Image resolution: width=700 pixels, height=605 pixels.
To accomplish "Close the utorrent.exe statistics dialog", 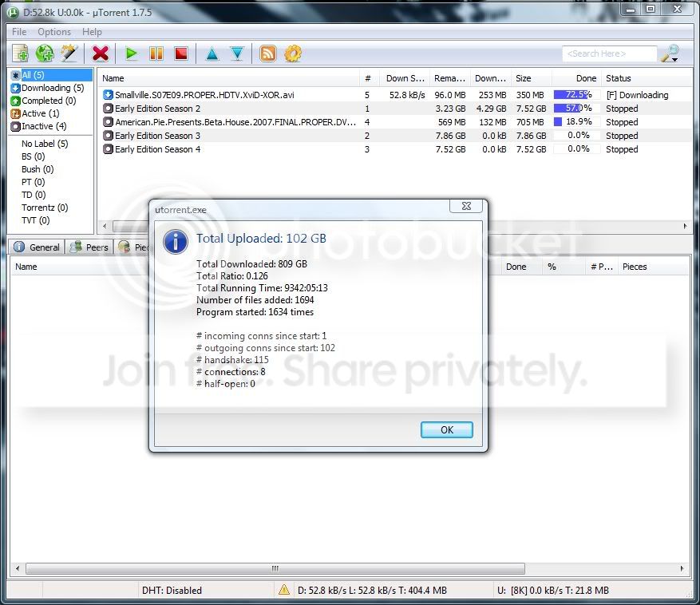I will (466, 206).
